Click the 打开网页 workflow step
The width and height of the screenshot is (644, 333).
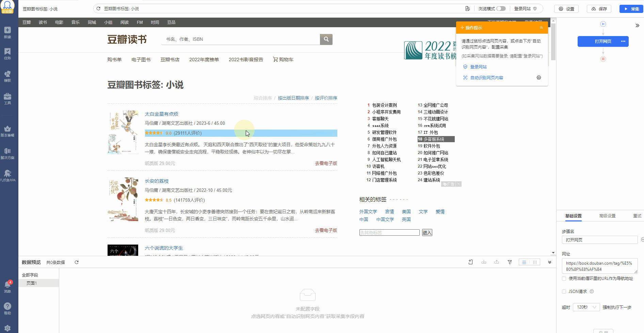click(x=603, y=41)
